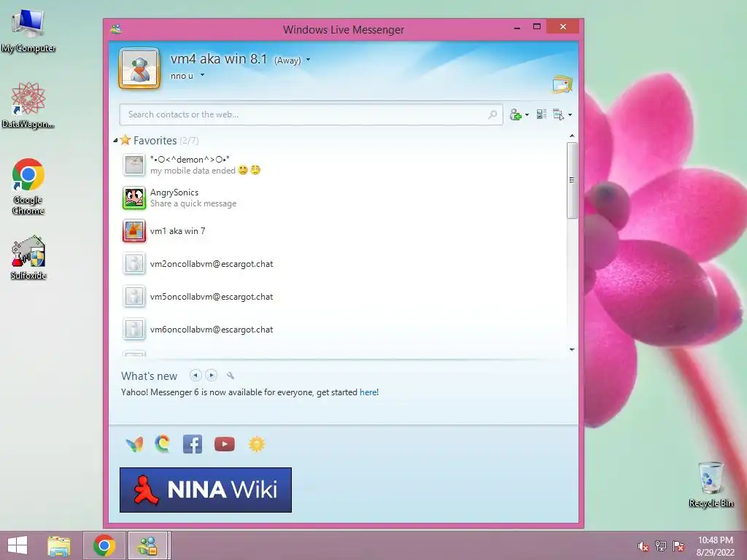Open the weather sun tab icon
This screenshot has height=560, width=747.
coord(256,444)
